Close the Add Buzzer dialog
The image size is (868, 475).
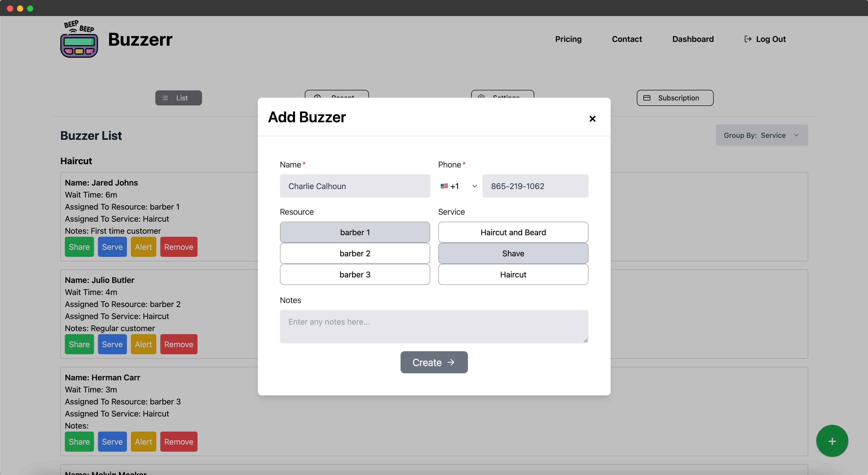(x=592, y=118)
